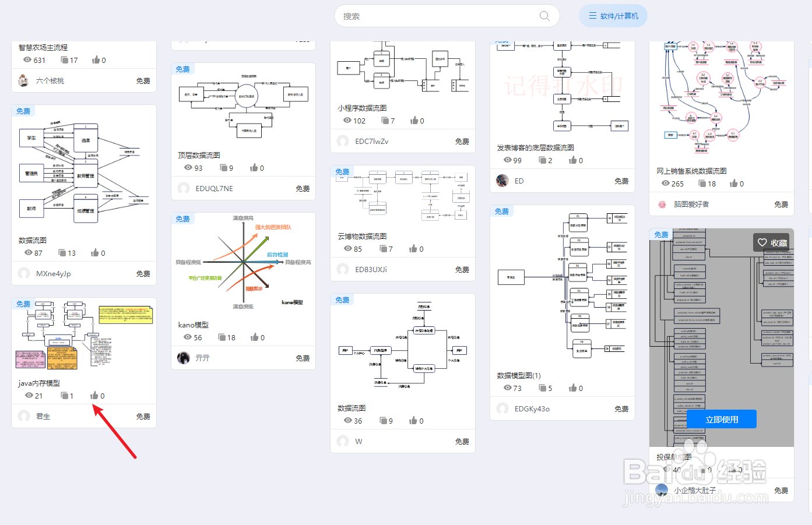Click the avatar of 小企鹅大肚子

coord(661,490)
